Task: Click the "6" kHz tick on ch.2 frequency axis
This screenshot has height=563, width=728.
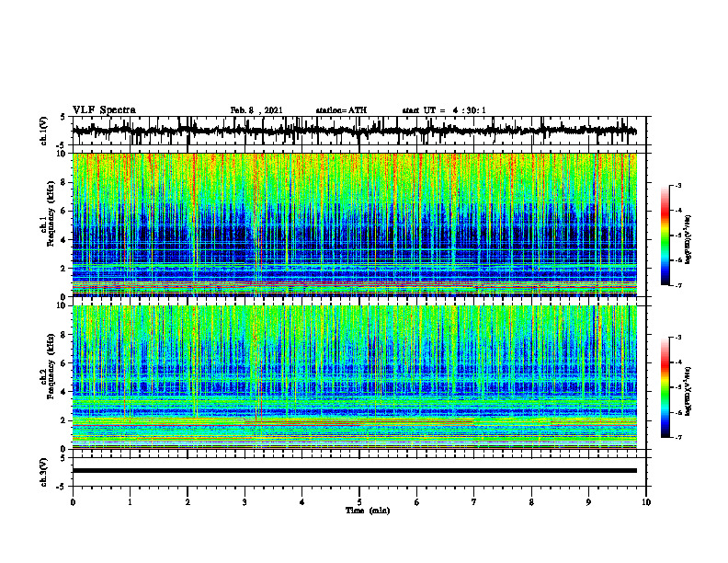Action: click(x=64, y=363)
